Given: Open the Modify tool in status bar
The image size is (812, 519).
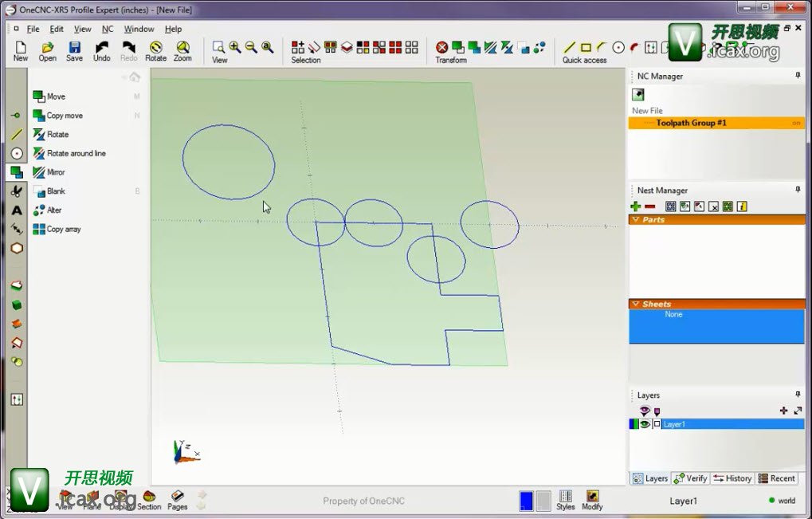Looking at the screenshot, I should pos(592,500).
